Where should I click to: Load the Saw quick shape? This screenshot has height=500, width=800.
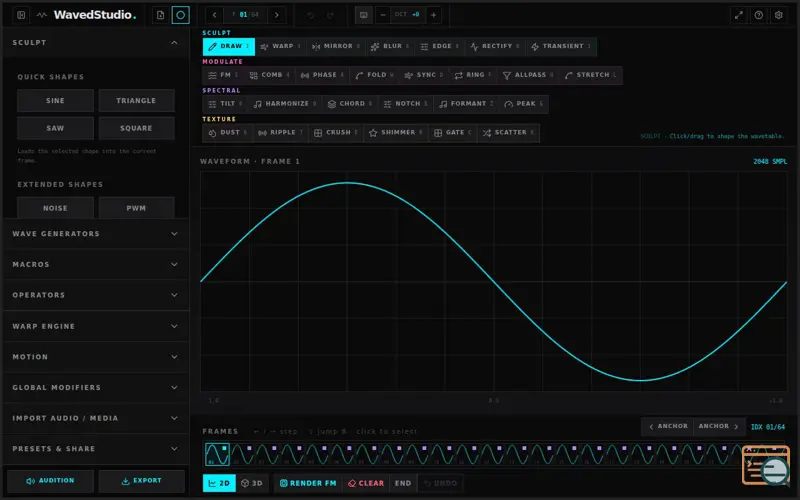click(x=55, y=128)
